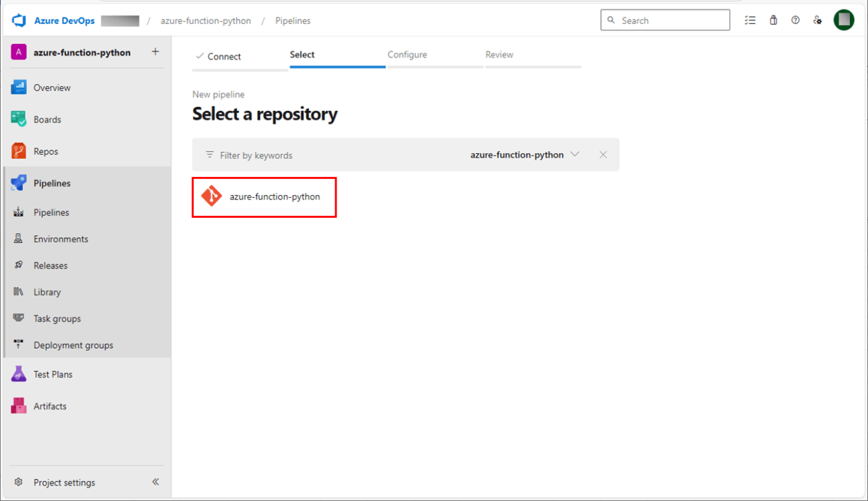Screen dimensions: 868x501
Task: Open Project settings link
Action: [x=65, y=482]
